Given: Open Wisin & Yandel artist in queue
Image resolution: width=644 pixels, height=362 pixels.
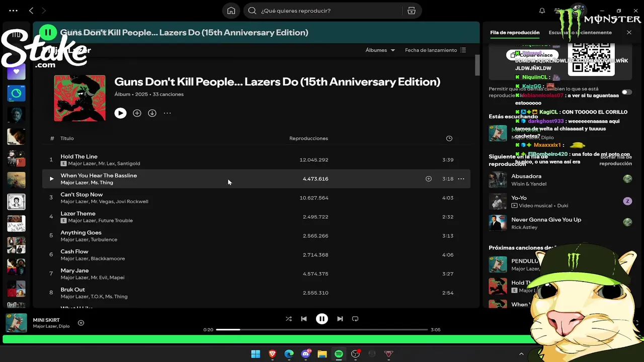Looking at the screenshot, I should coord(529,184).
